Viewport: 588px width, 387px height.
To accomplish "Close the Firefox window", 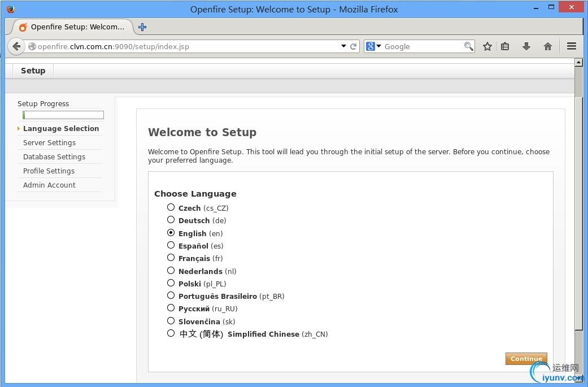I will tap(572, 7).
